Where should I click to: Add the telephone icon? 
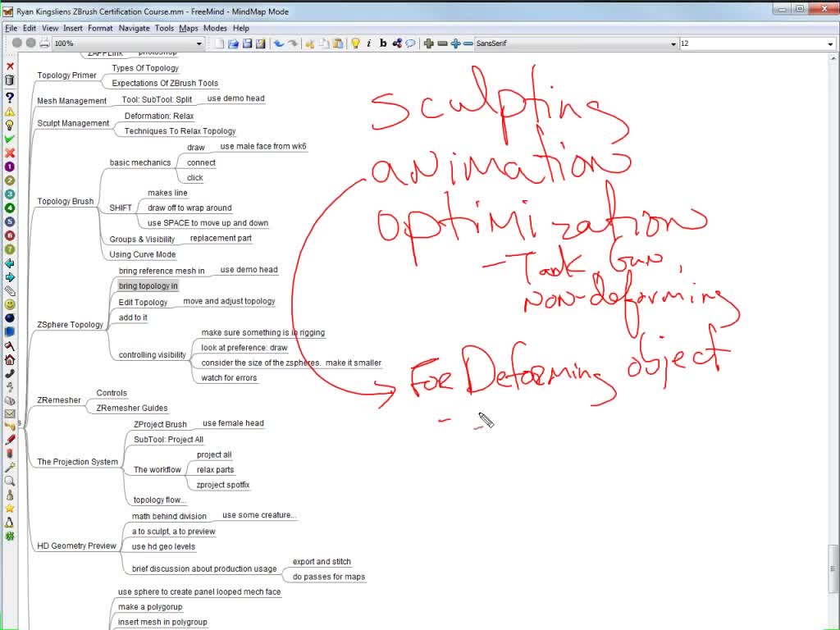[x=10, y=373]
